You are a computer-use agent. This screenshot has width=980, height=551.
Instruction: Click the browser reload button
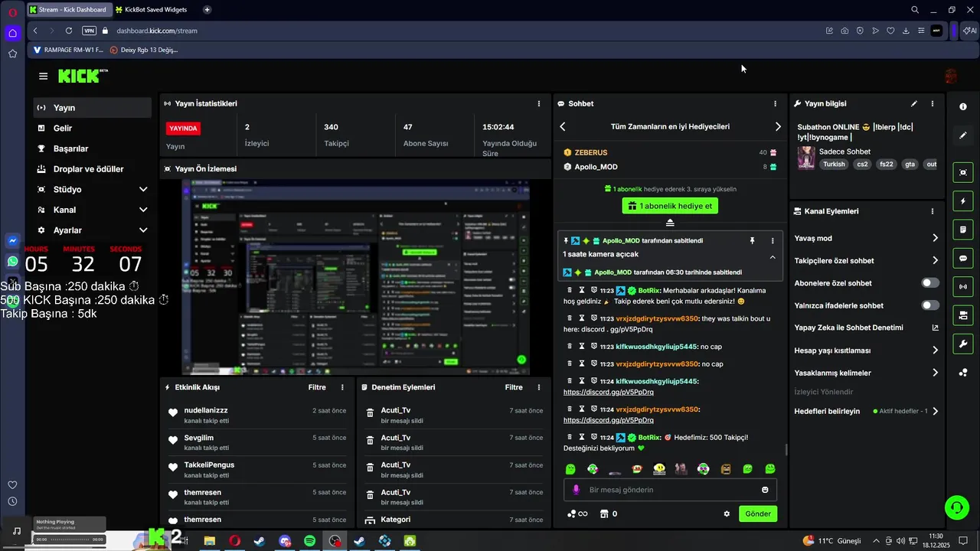coord(69,31)
